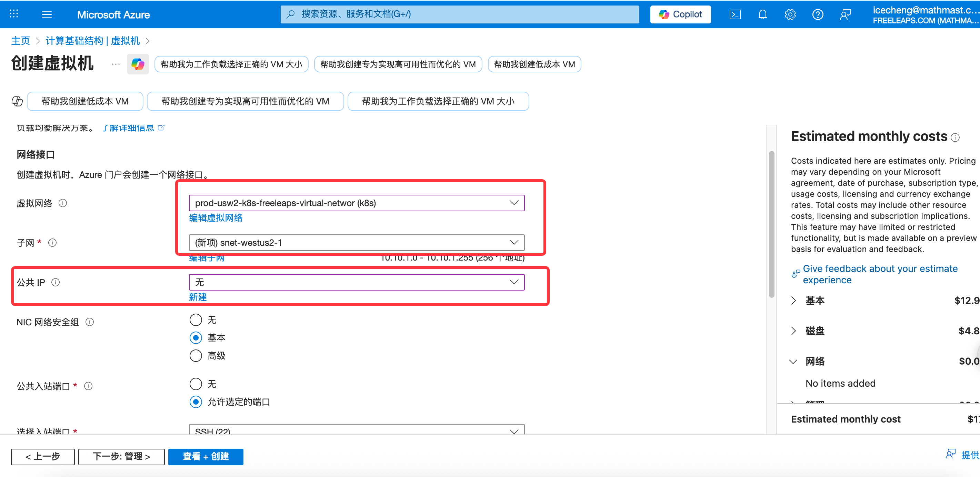Expand the 基本 cost section

click(793, 301)
